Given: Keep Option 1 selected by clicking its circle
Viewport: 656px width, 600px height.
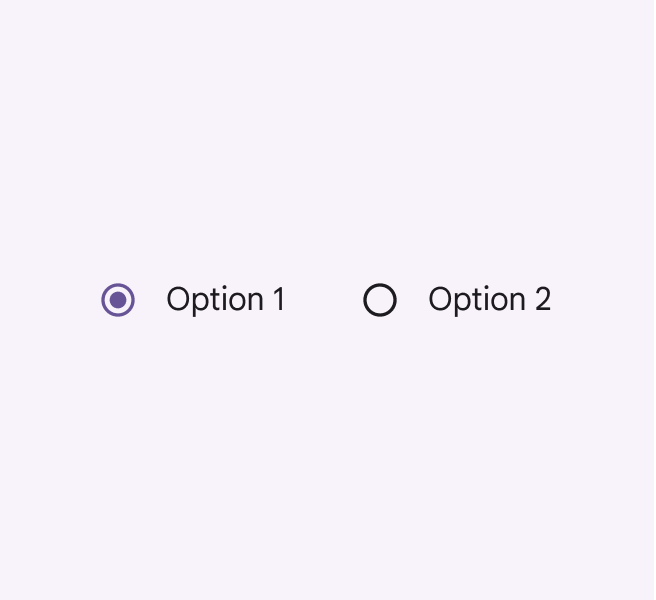Looking at the screenshot, I should point(118,300).
